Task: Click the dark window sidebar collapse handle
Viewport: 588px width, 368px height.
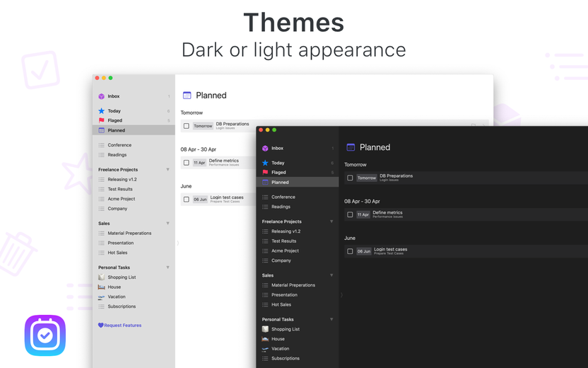Action: point(341,295)
